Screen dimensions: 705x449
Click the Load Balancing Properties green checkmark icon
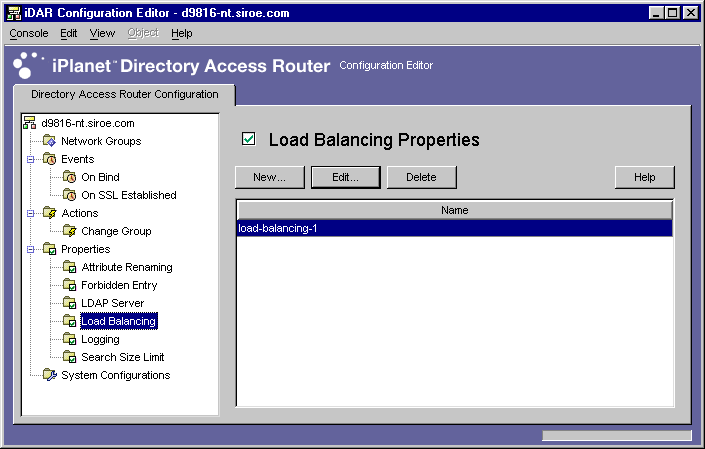(249, 139)
